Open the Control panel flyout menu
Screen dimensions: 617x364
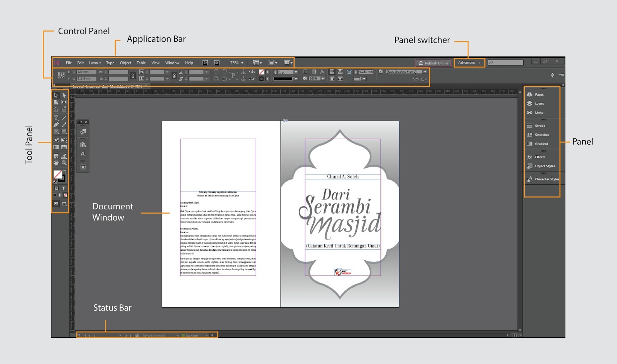click(x=561, y=75)
